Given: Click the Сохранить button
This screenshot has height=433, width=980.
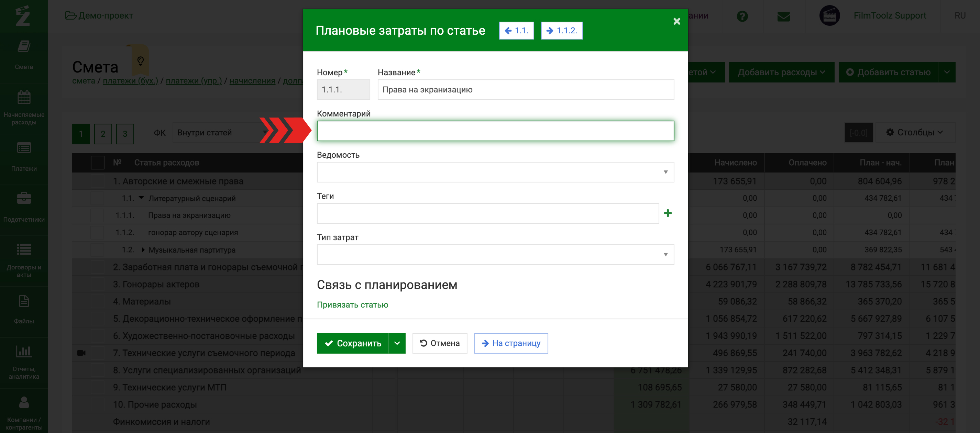Looking at the screenshot, I should pyautogui.click(x=353, y=343).
